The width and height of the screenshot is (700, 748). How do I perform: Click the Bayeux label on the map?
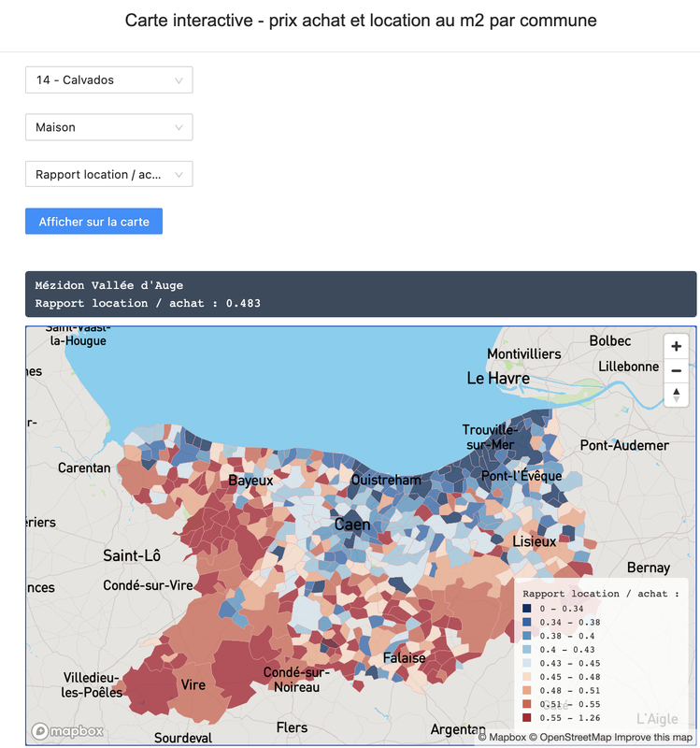[x=250, y=481]
